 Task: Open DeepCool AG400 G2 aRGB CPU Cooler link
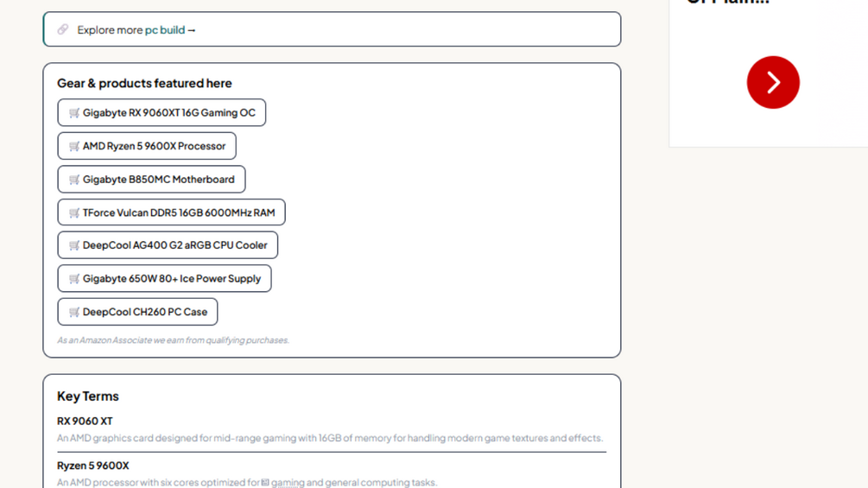[168, 245]
